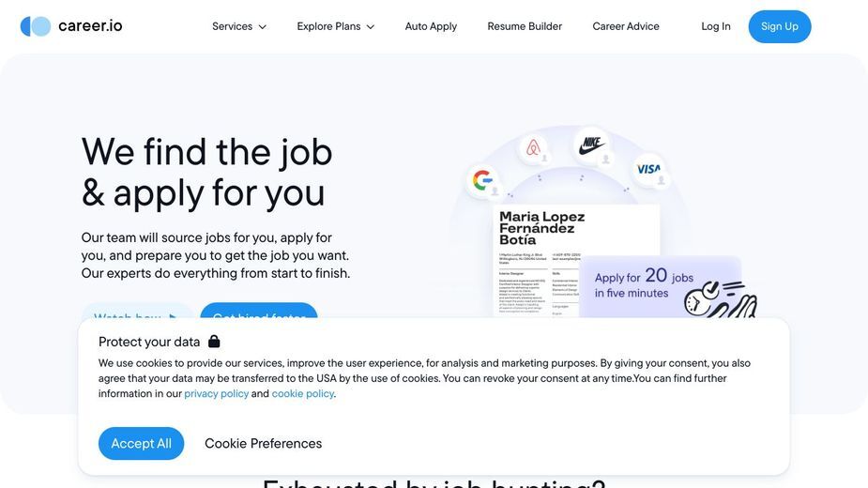Click the Sign Up button
The width and height of the screenshot is (868, 488).
click(780, 26)
